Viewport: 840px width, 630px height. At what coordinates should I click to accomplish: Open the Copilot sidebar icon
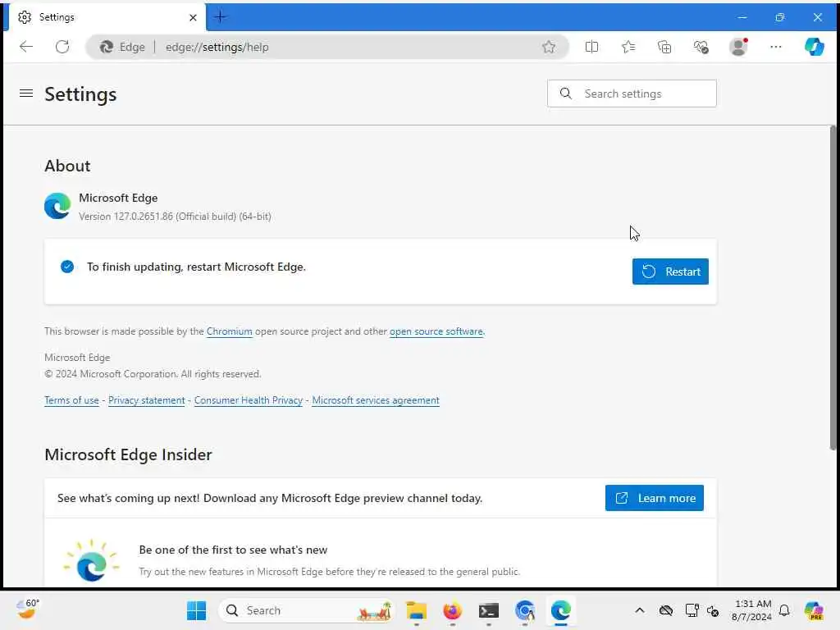(x=815, y=47)
